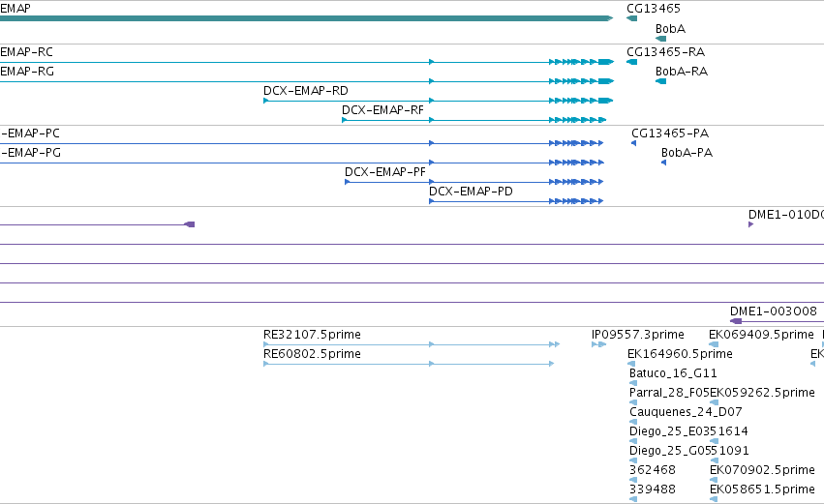Screen dimensions: 824x504
Task: Select the CG13465-PA protein label
Action: click(670, 133)
